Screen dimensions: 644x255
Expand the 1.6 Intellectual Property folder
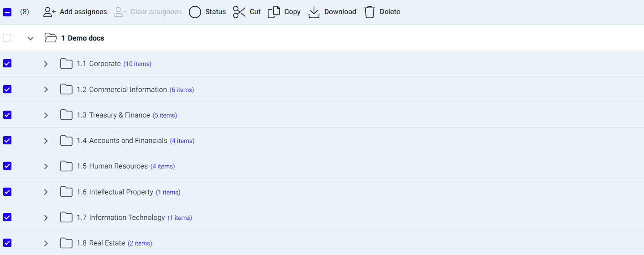pyautogui.click(x=46, y=192)
